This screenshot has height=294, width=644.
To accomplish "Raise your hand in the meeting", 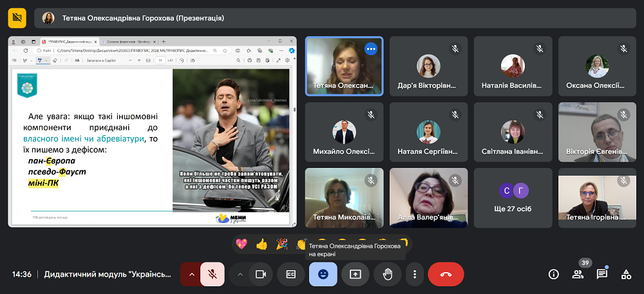I will (x=387, y=274).
